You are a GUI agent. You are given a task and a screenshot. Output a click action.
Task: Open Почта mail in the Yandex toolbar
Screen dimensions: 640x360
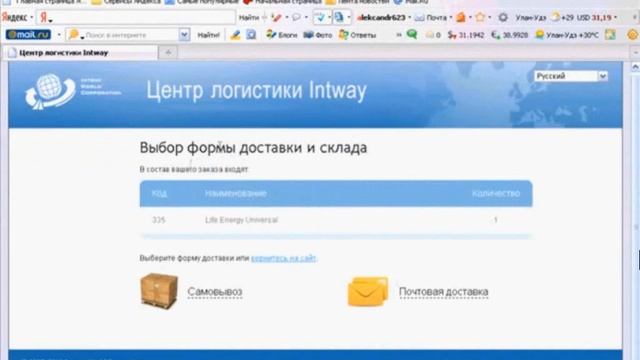[x=431, y=18]
